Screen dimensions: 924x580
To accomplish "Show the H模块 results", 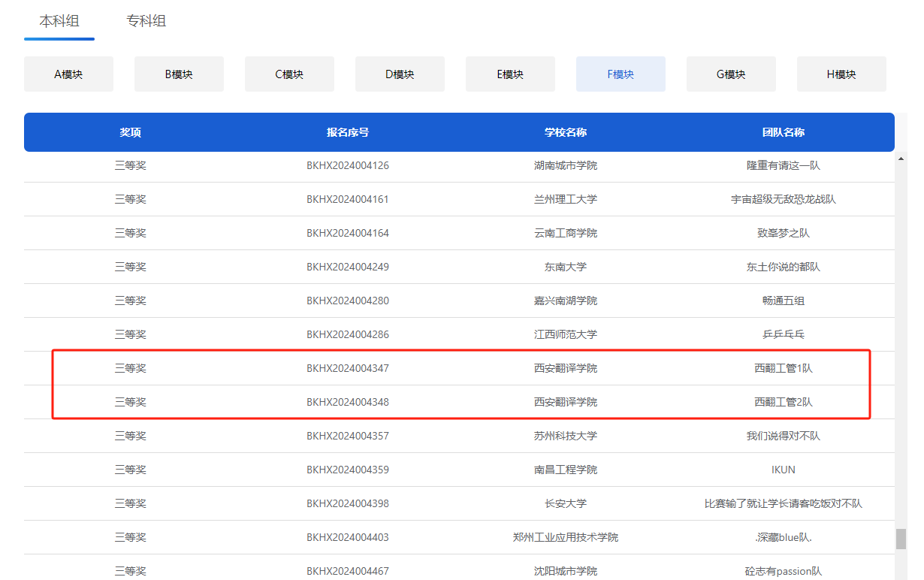I will click(x=841, y=74).
